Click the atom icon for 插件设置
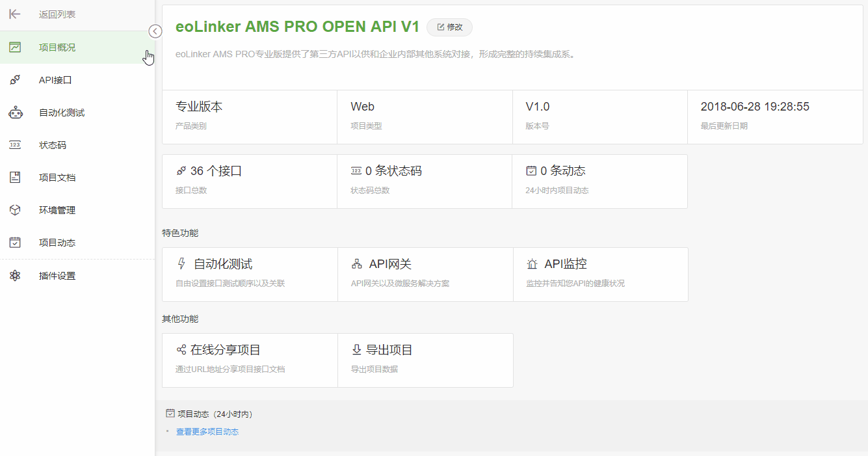Image resolution: width=868 pixels, height=456 pixels. tap(15, 276)
